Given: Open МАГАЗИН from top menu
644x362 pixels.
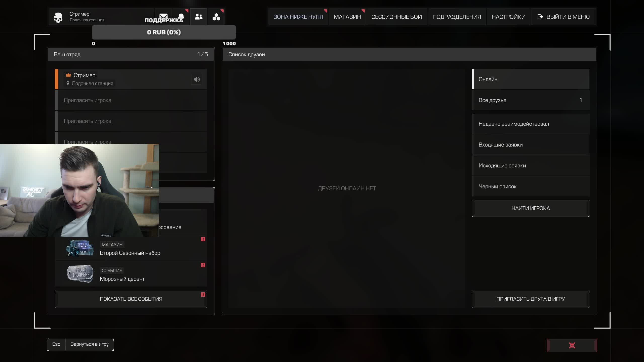Looking at the screenshot, I should click(x=347, y=17).
